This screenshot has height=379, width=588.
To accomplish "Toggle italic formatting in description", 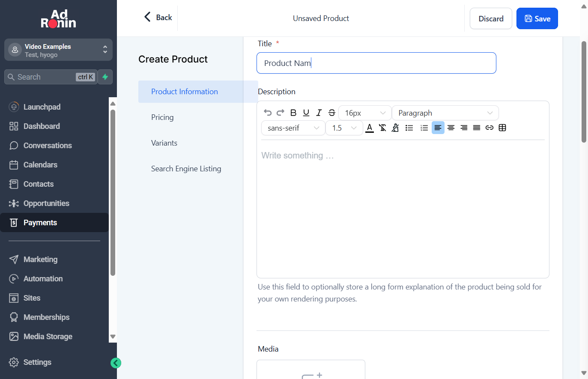I will [x=319, y=113].
